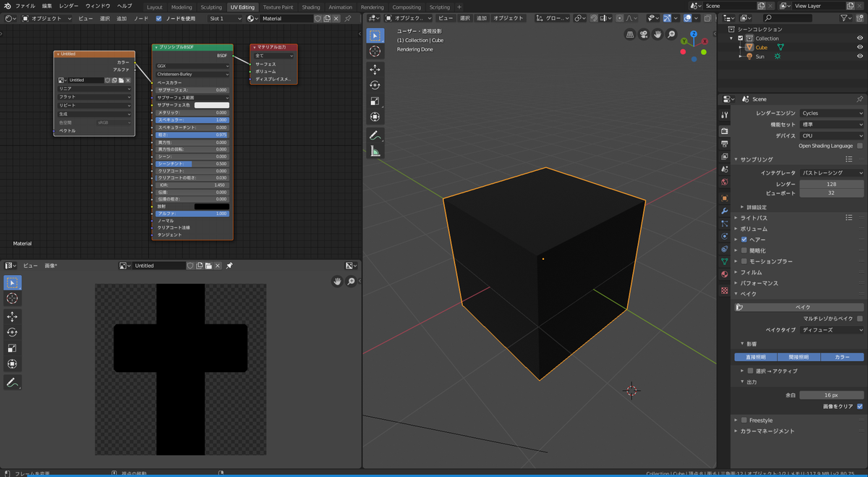Screen dimensions: 868x477
Task: Open the ベイクタイプ ディフューズ dropdown
Action: click(x=831, y=329)
